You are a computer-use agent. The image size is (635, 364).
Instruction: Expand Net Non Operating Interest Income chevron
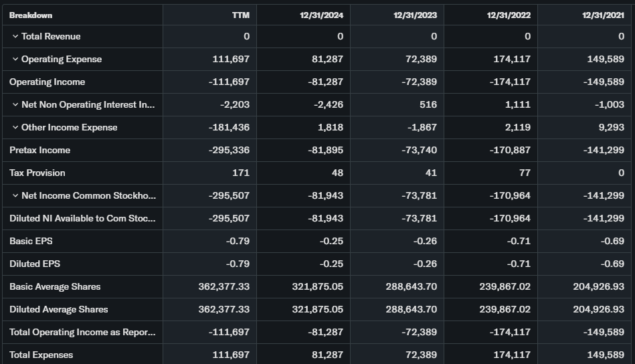click(x=15, y=104)
